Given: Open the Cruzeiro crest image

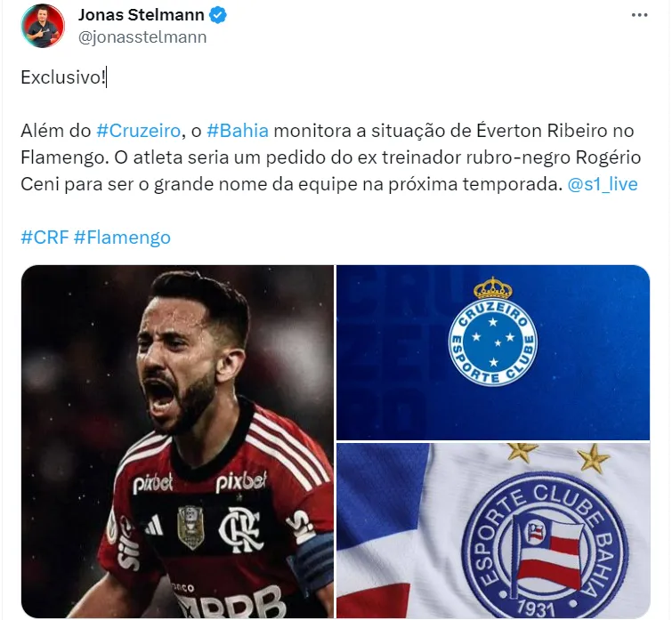Looking at the screenshot, I should (x=493, y=352).
